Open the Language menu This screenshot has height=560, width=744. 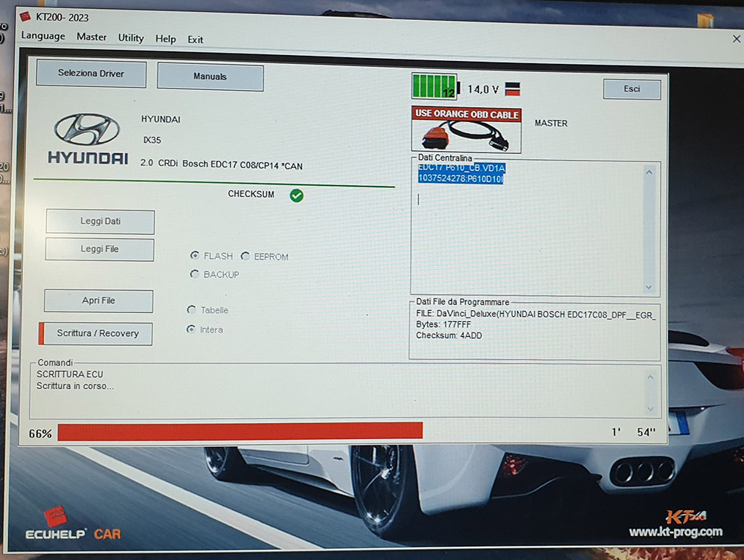tap(43, 36)
